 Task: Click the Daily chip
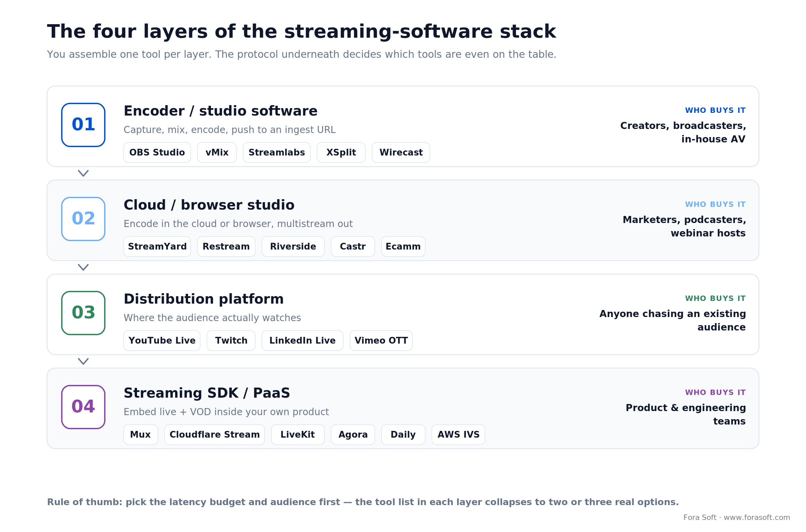click(403, 435)
